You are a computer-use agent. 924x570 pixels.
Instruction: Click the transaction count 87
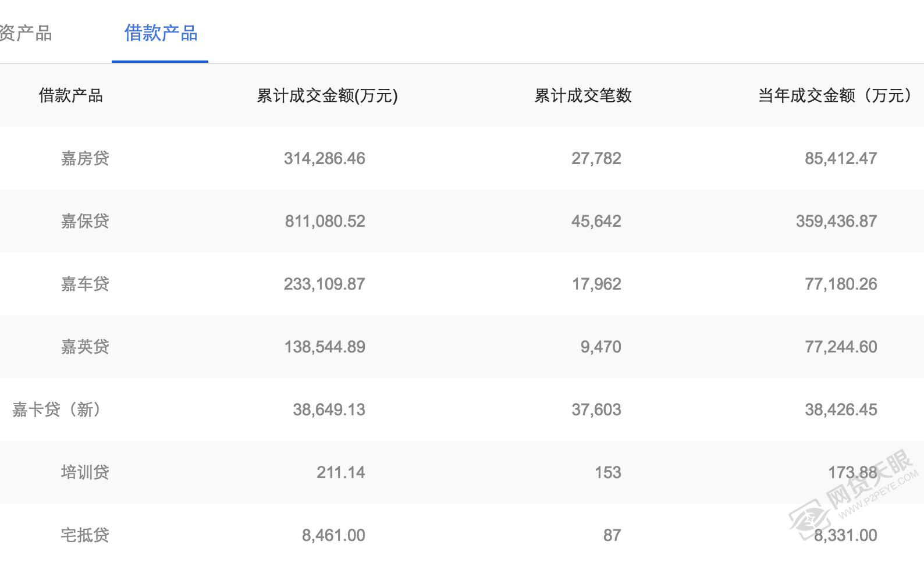click(612, 535)
